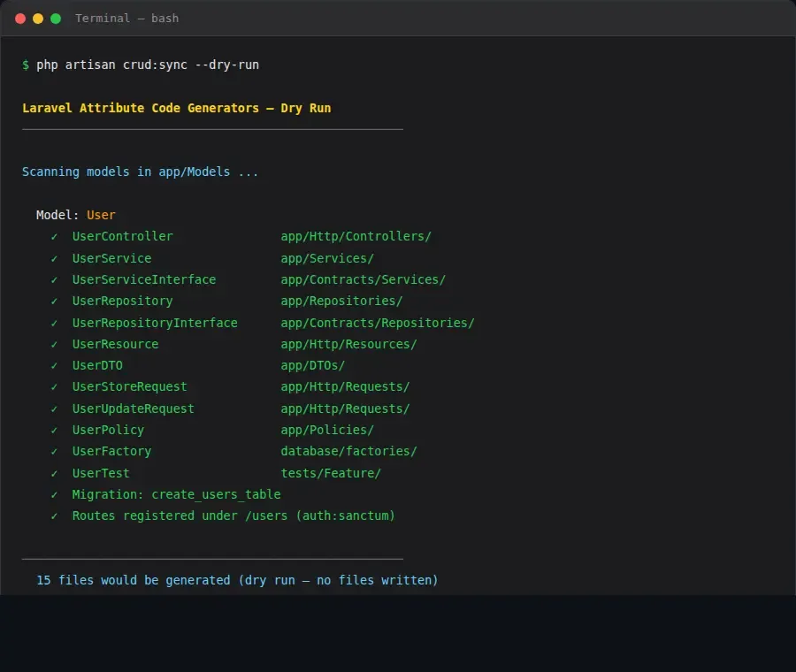Click the heading "Laravel Attribute Code Generators — Dry Run"

[x=177, y=108]
